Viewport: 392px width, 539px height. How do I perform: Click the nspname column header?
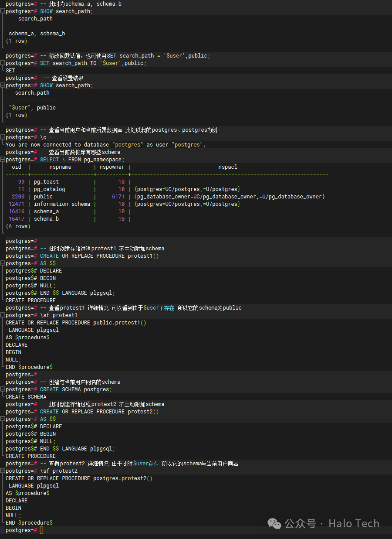pos(60,167)
